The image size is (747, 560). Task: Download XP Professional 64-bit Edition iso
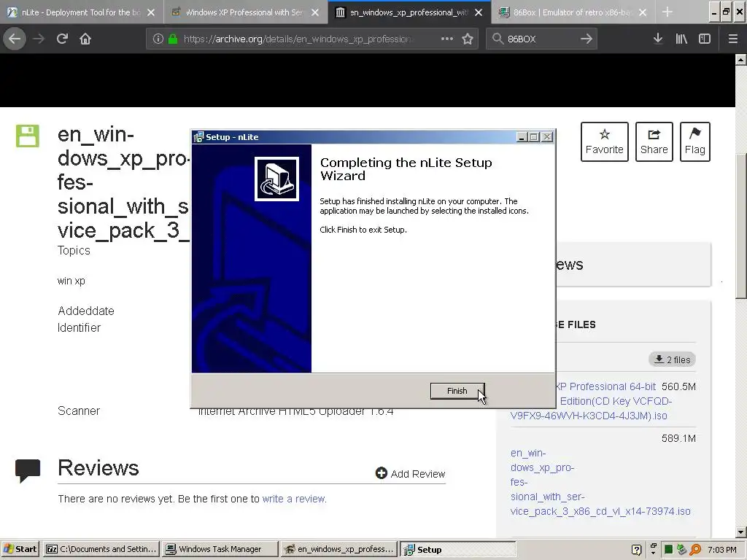coord(606,401)
